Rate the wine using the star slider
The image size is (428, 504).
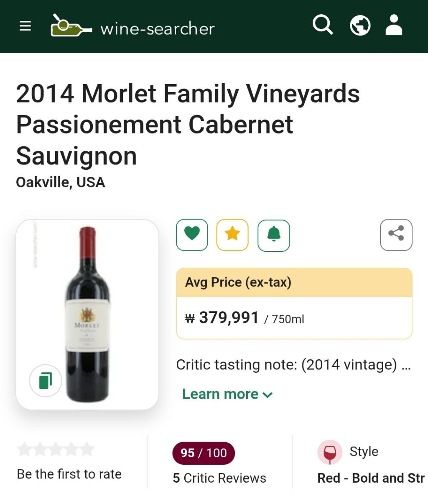[x=56, y=449]
